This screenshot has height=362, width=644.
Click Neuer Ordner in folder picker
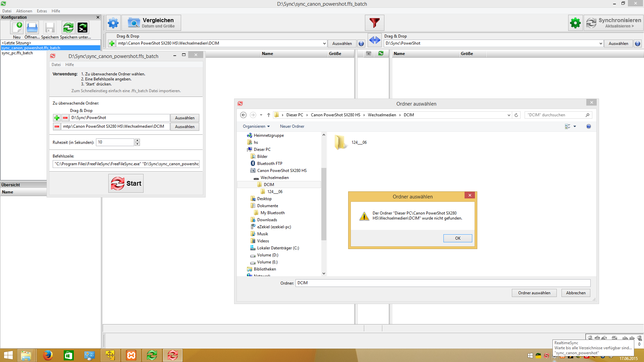(292, 126)
